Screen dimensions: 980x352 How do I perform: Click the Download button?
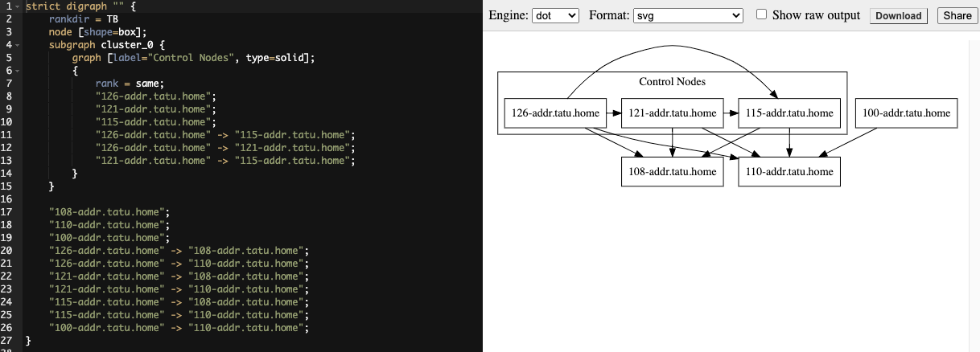pos(898,16)
